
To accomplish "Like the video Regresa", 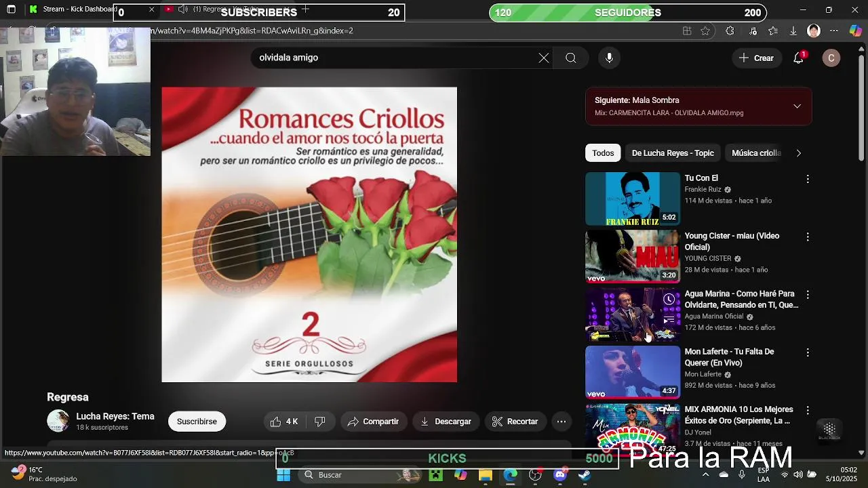I will [x=285, y=422].
